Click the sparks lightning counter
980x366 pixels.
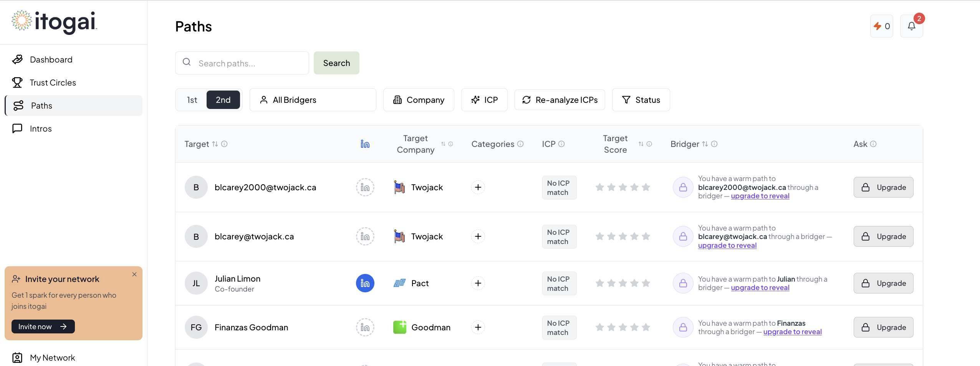(x=881, y=26)
